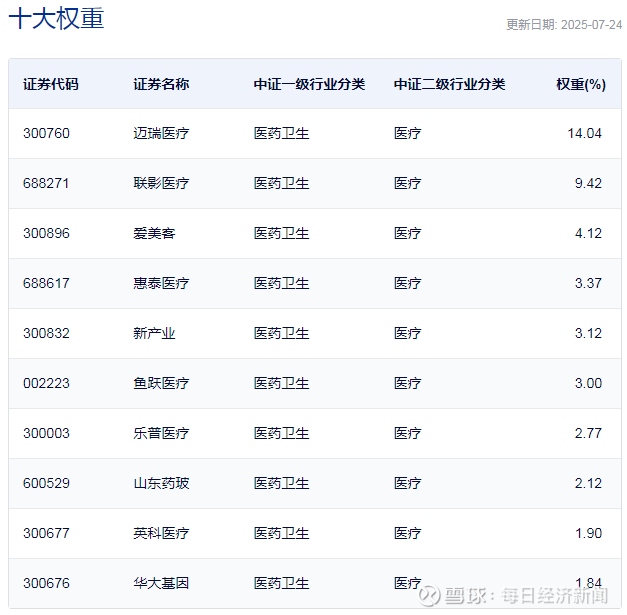Screen dimensions: 627x615
Task: Select security code 300003
Action: (46, 433)
